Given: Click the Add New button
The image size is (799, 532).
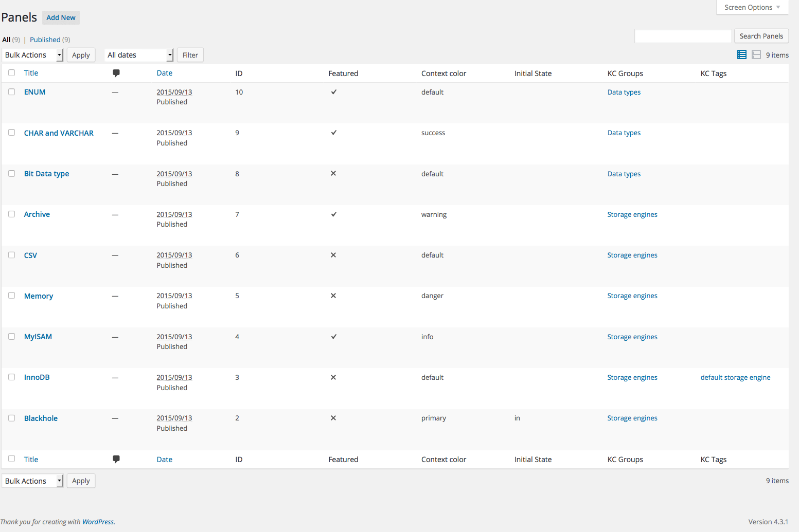Looking at the screenshot, I should pyautogui.click(x=61, y=17).
